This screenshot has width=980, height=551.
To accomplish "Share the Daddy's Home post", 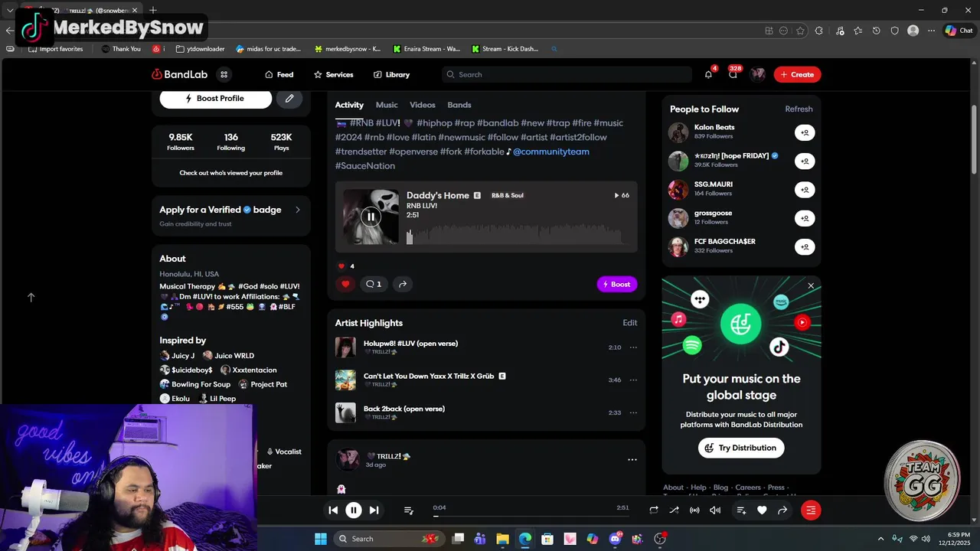I will point(403,284).
